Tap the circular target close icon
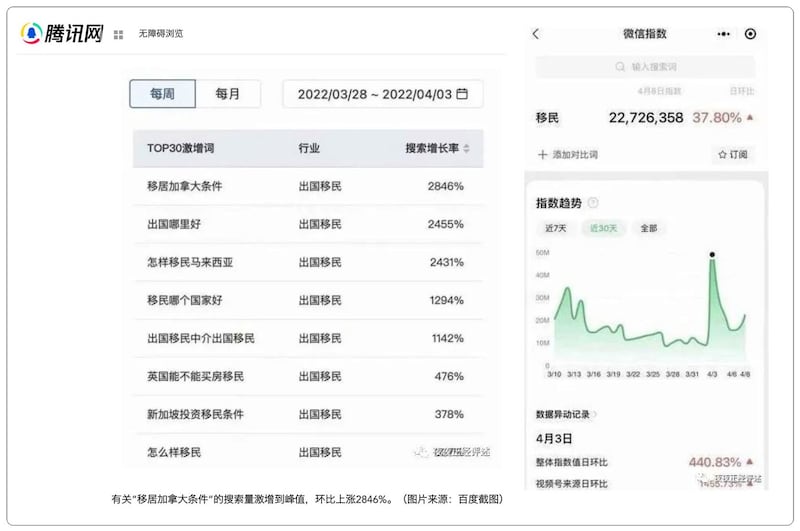The width and height of the screenshot is (800, 531). (x=751, y=34)
